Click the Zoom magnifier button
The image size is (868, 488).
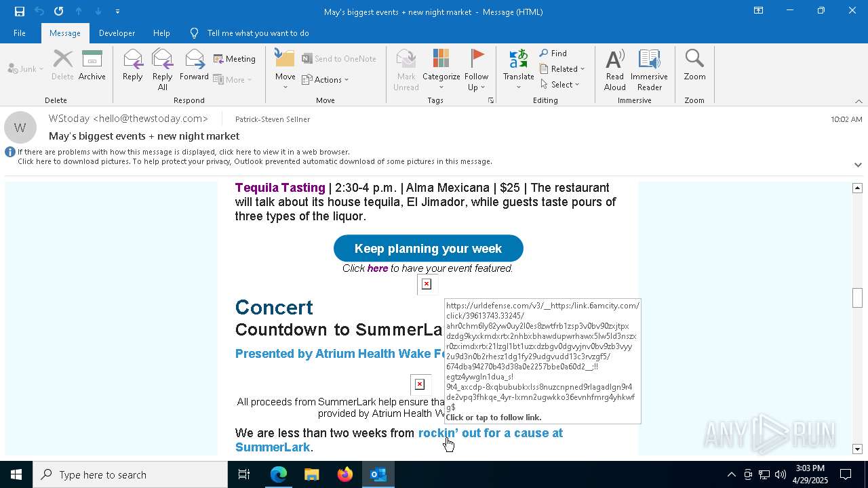coord(694,66)
